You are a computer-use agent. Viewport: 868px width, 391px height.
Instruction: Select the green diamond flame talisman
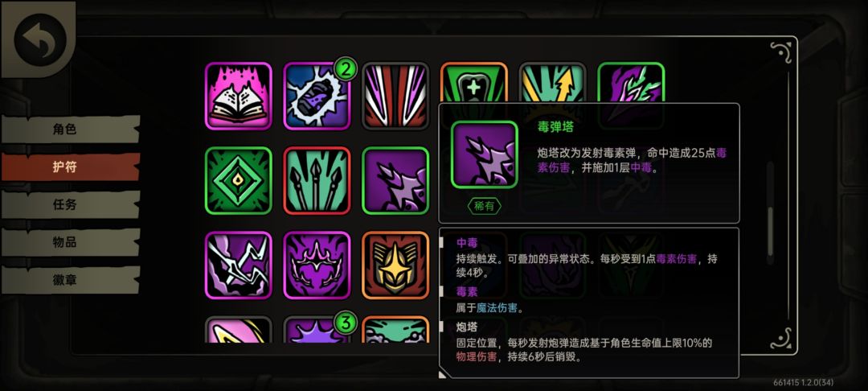click(238, 180)
